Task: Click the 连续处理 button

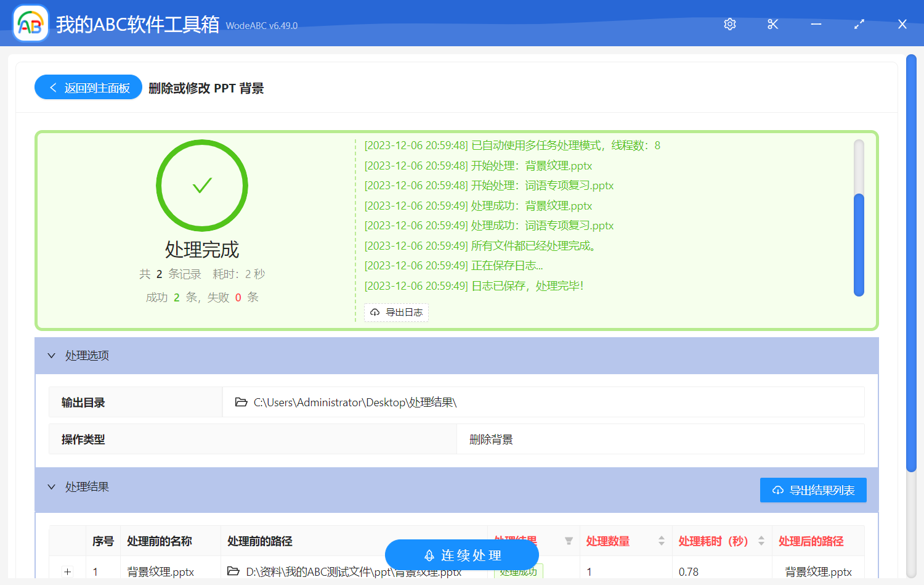Action: pyautogui.click(x=462, y=555)
